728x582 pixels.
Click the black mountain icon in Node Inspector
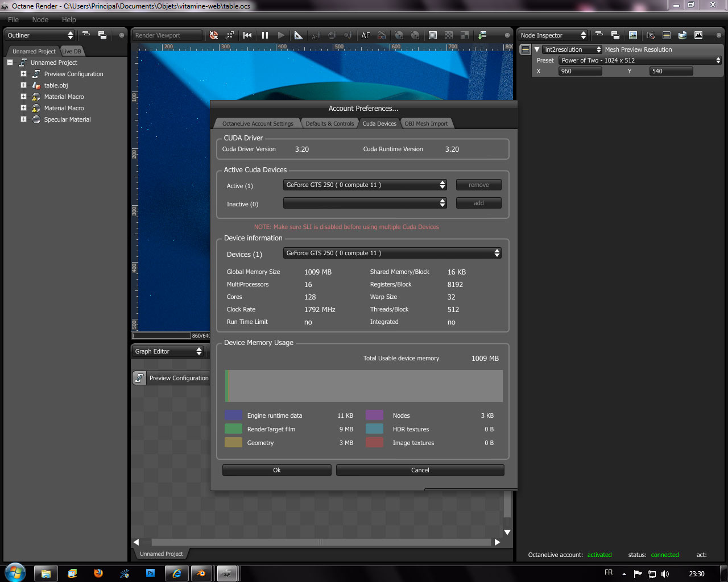coord(698,35)
